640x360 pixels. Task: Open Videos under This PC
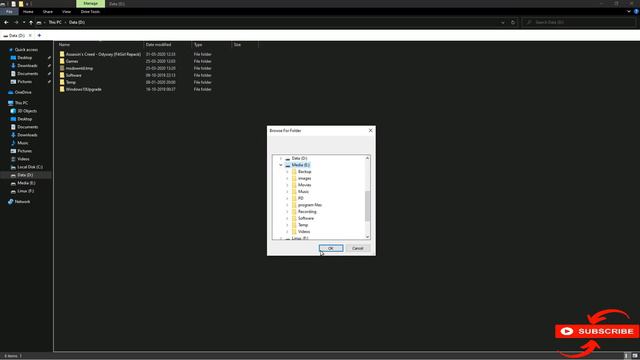23,159
